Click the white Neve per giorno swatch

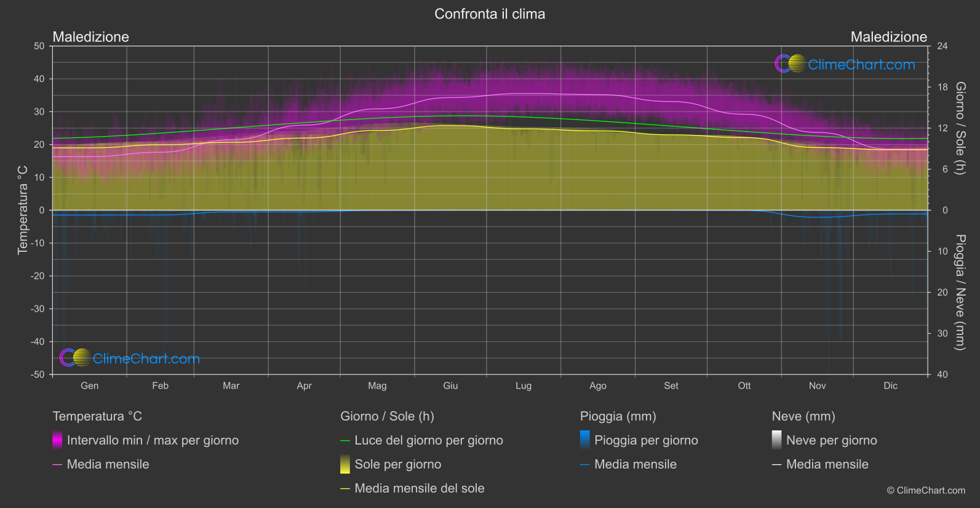777,440
